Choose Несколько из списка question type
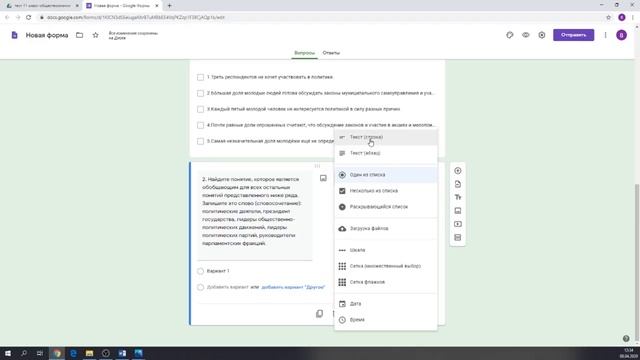 [x=386, y=191]
